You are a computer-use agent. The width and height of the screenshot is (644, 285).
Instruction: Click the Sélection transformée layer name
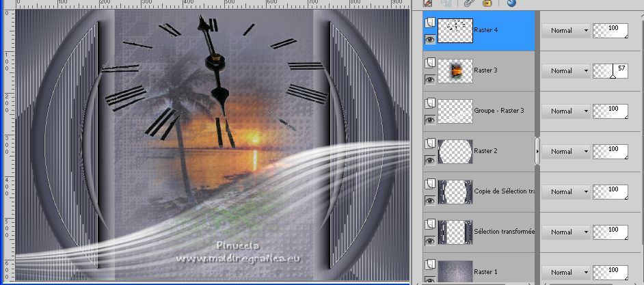coord(504,231)
